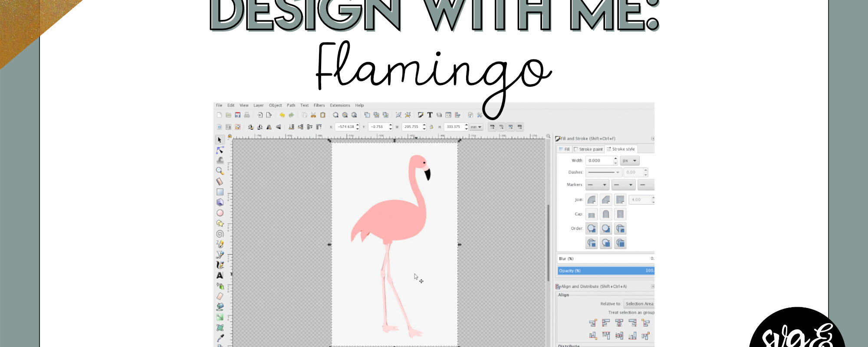Click the New document icon

click(219, 115)
